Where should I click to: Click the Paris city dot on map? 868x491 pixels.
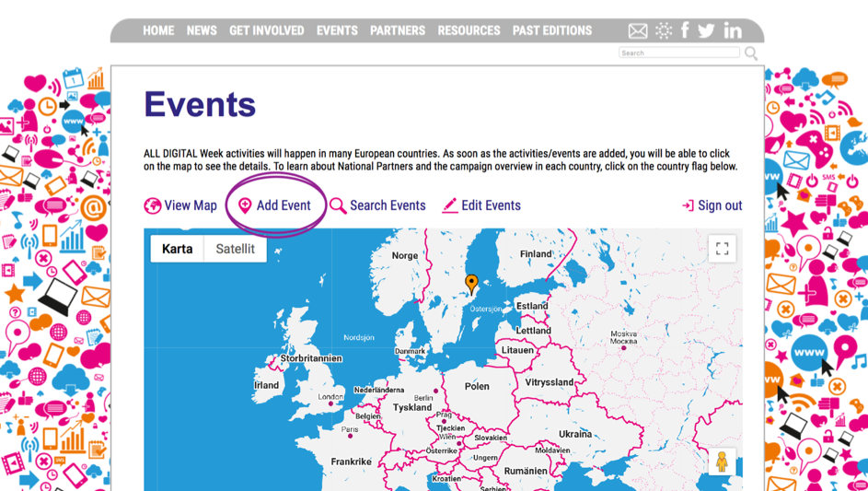tap(350, 436)
